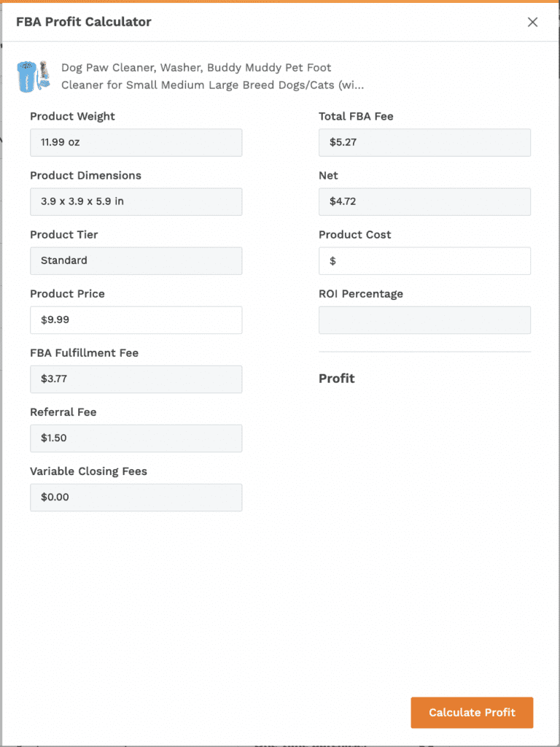Click the ROI Percentage label

click(361, 294)
